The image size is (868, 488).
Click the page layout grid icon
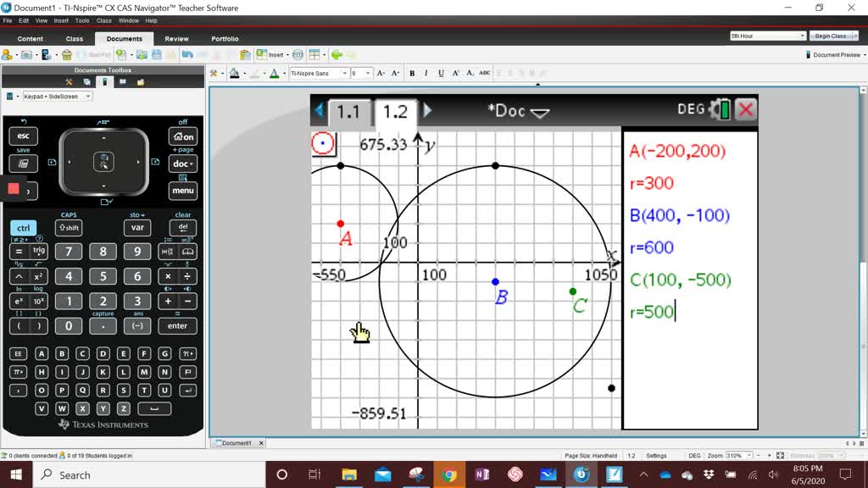coord(314,55)
